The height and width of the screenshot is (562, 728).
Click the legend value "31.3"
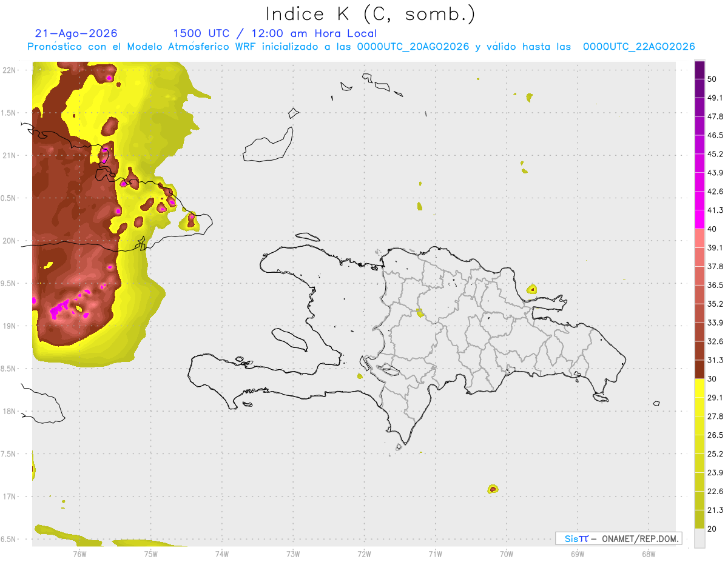715,360
